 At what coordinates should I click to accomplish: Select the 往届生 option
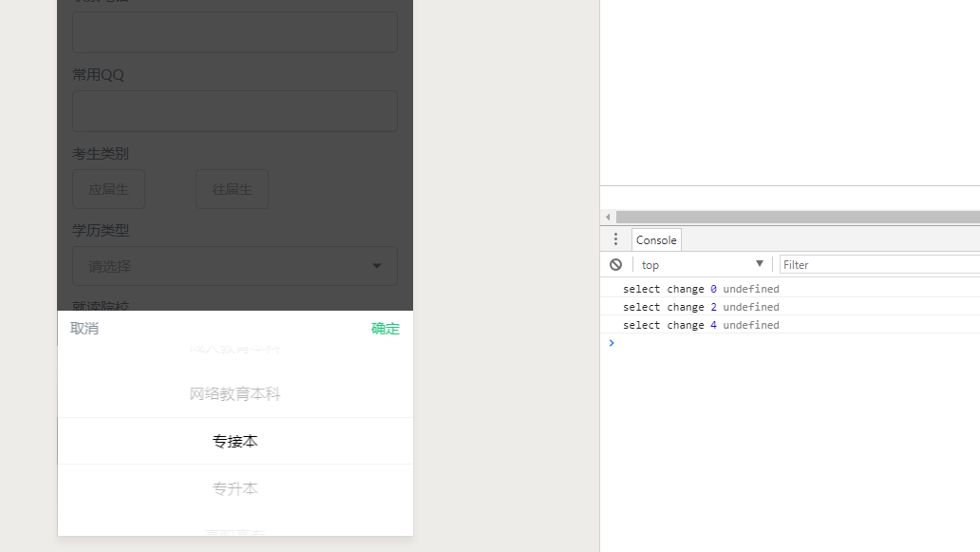(232, 189)
